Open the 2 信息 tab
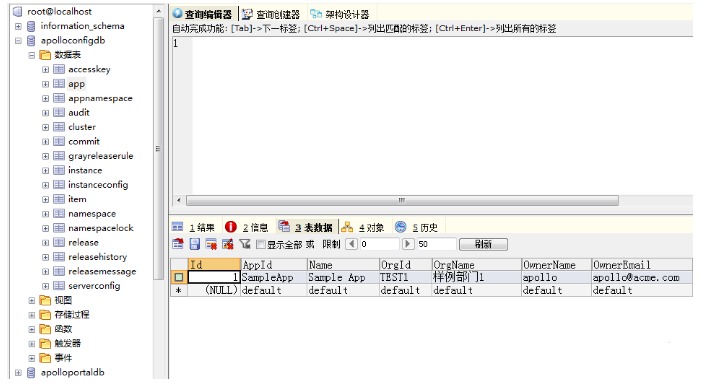The height and width of the screenshot is (392, 713). [x=247, y=227]
